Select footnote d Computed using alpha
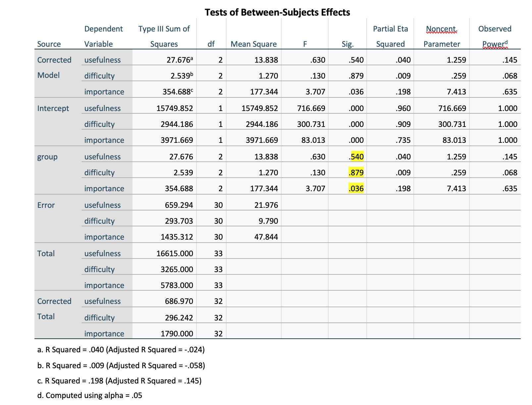532x405 pixels. pyautogui.click(x=90, y=395)
